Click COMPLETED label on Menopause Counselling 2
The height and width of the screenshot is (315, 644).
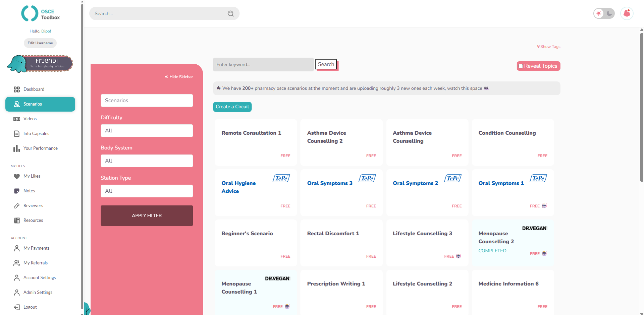(x=492, y=251)
